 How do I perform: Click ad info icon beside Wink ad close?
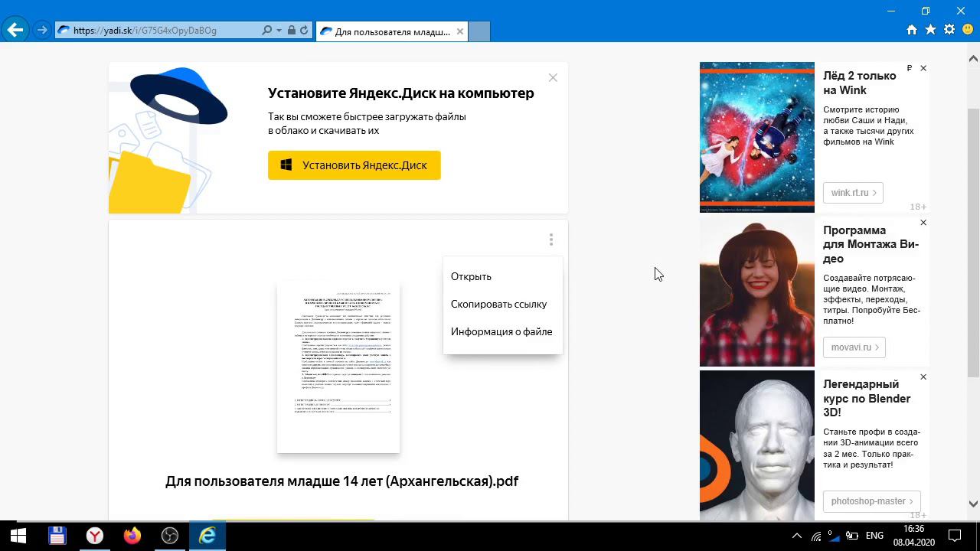tap(910, 68)
